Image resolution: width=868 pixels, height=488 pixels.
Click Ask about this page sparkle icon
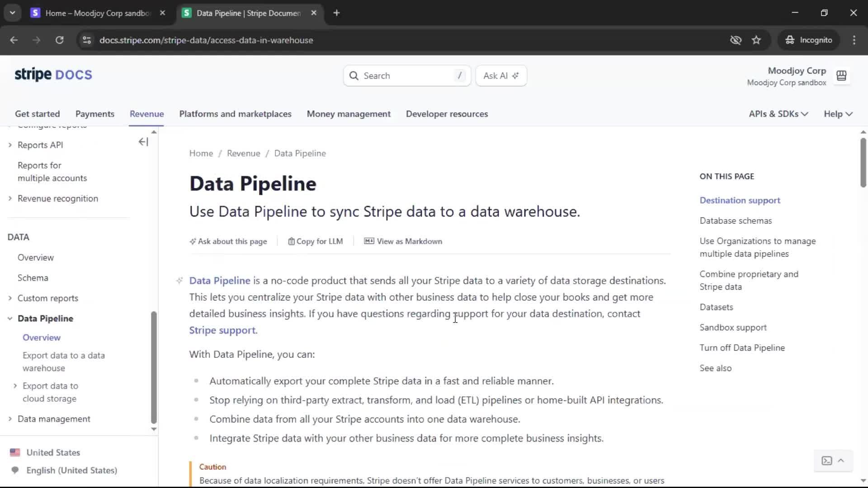[193, 241]
